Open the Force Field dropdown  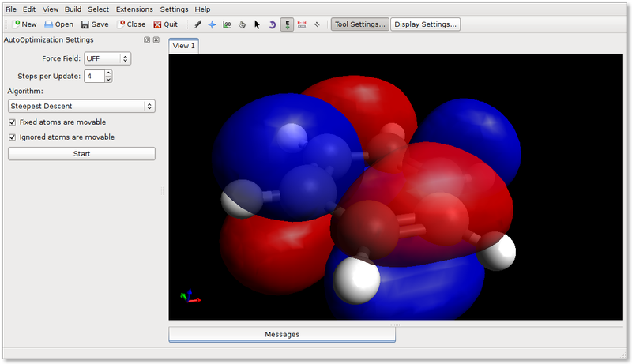tap(107, 58)
